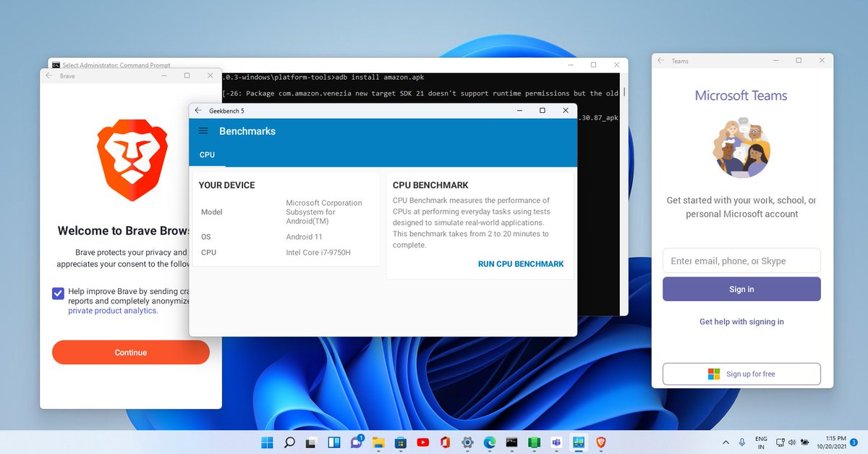
Task: Click Android 11 OS value
Action: pos(304,237)
